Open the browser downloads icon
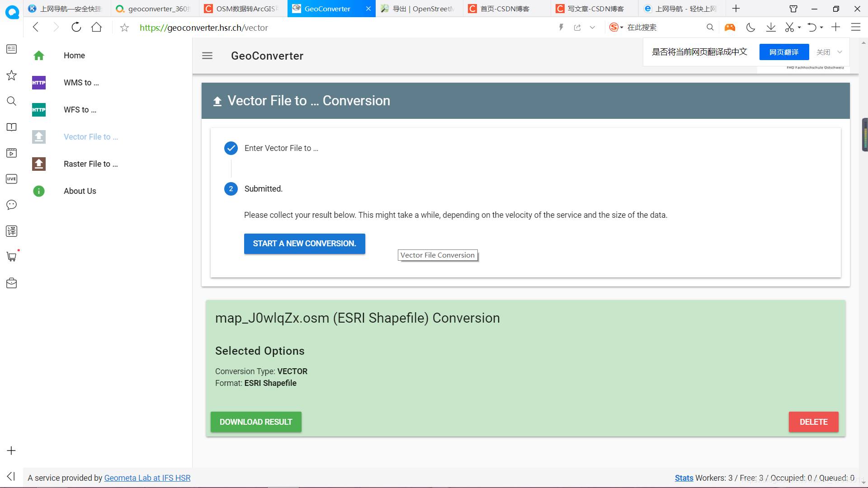 [771, 28]
